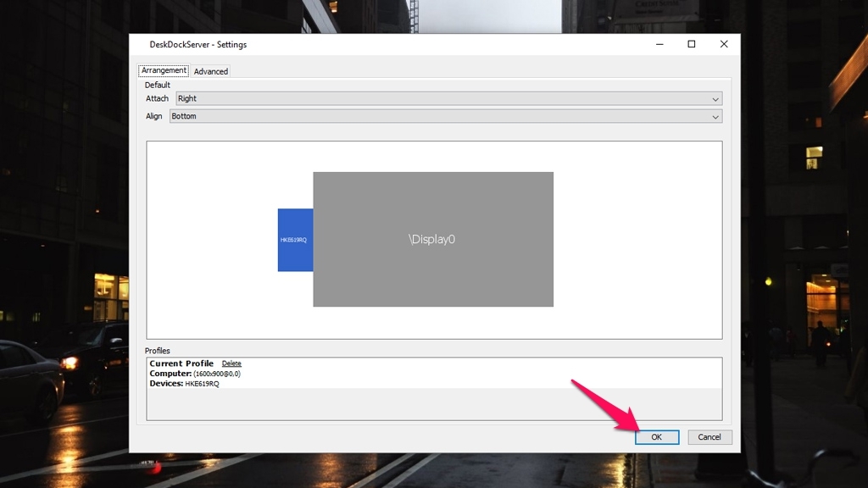Dismiss the dialog with Cancel
868x488 pixels.
click(x=709, y=437)
